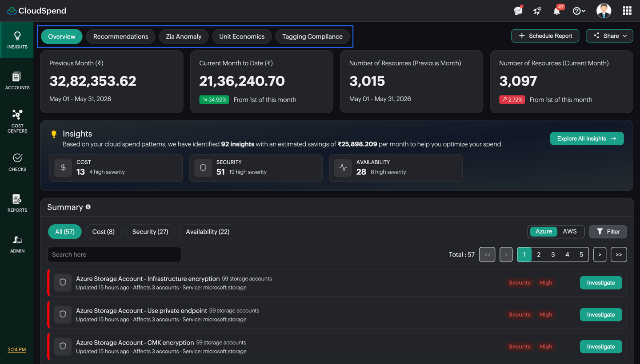Viewport: 640px width, 364px height.
Task: Expand the Share dropdown
Action: point(609,36)
